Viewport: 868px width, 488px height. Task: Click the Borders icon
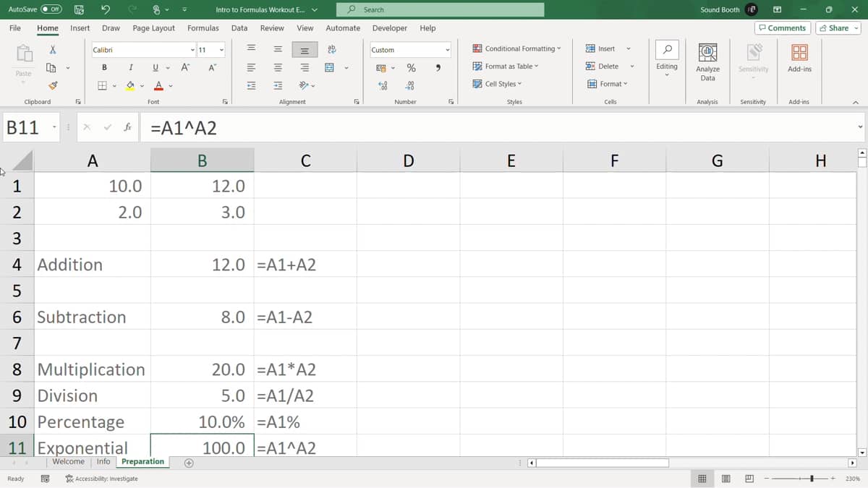(x=103, y=85)
